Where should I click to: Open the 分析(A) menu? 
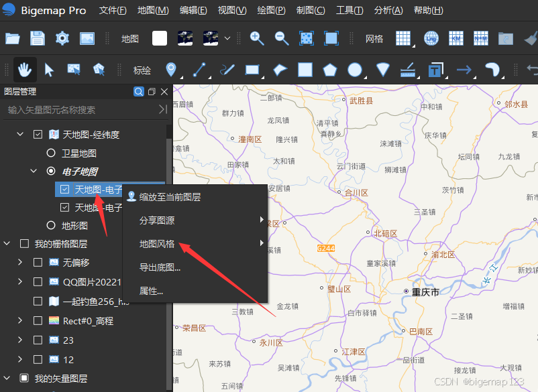click(x=388, y=11)
